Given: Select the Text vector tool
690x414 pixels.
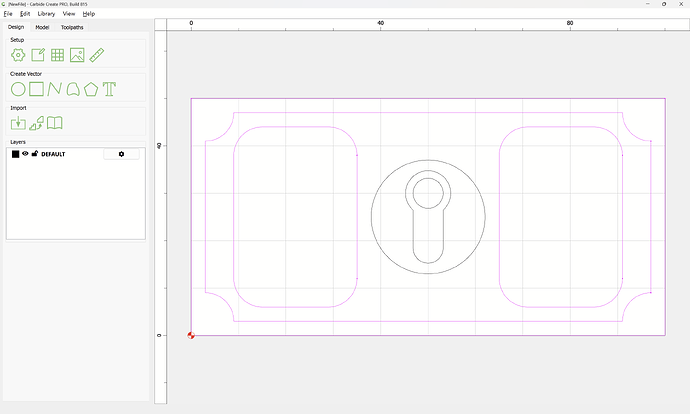Looking at the screenshot, I should [x=109, y=89].
